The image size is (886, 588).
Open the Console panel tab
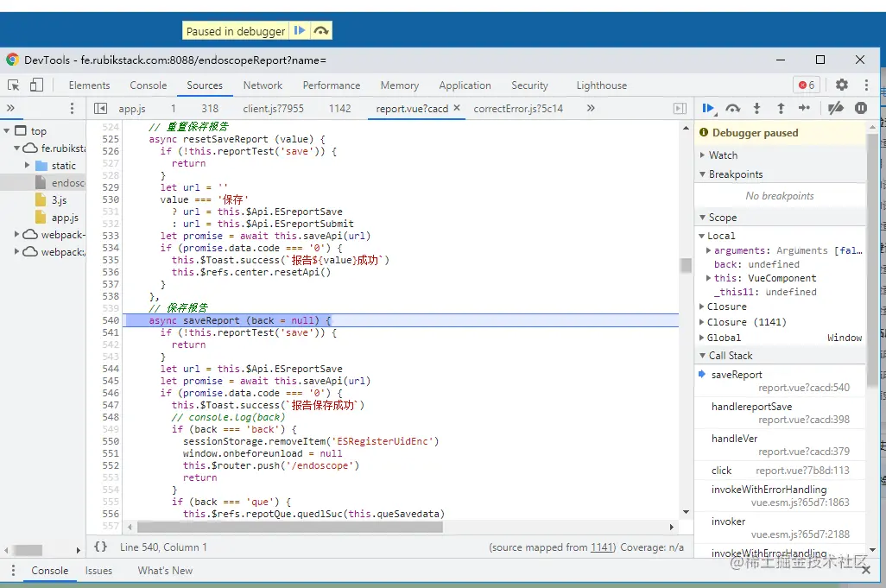(148, 85)
